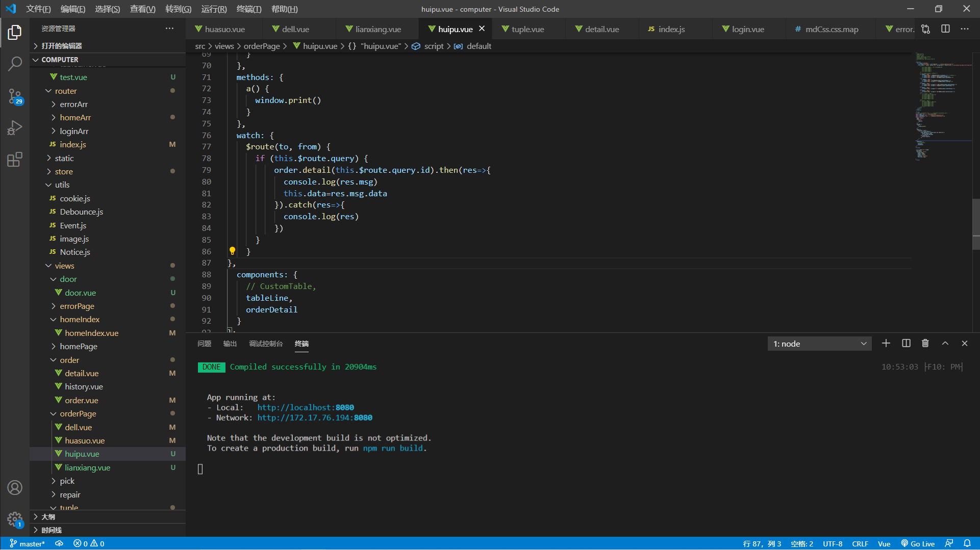Click the master branch button in status bar
Viewport: 980px width, 550px height.
28,543
